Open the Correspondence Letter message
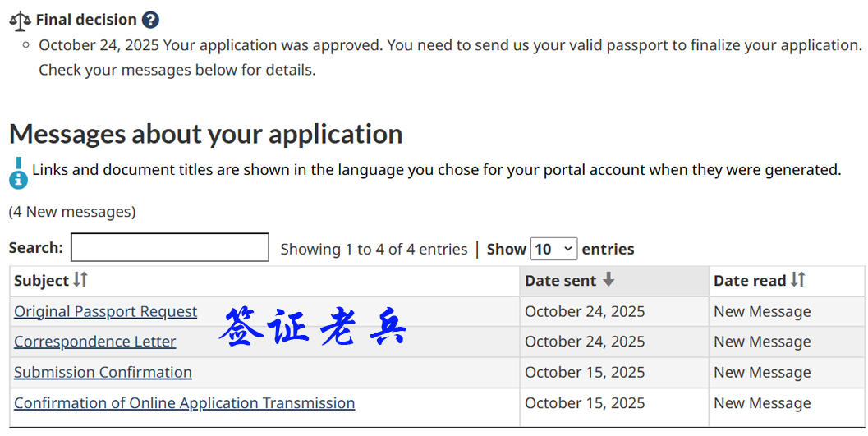The height and width of the screenshot is (436, 868). coord(94,342)
